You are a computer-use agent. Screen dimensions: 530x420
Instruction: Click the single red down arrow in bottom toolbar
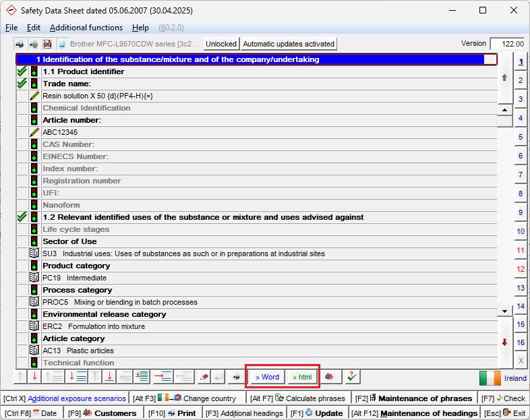coord(34,376)
